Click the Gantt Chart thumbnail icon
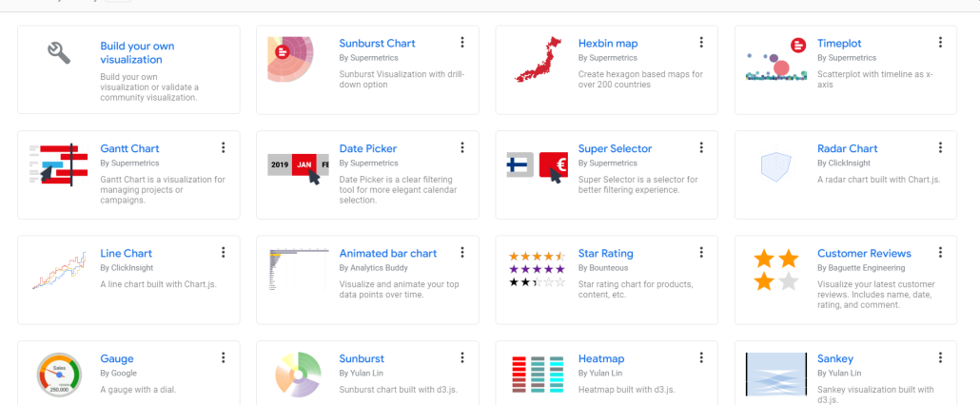 click(52, 164)
